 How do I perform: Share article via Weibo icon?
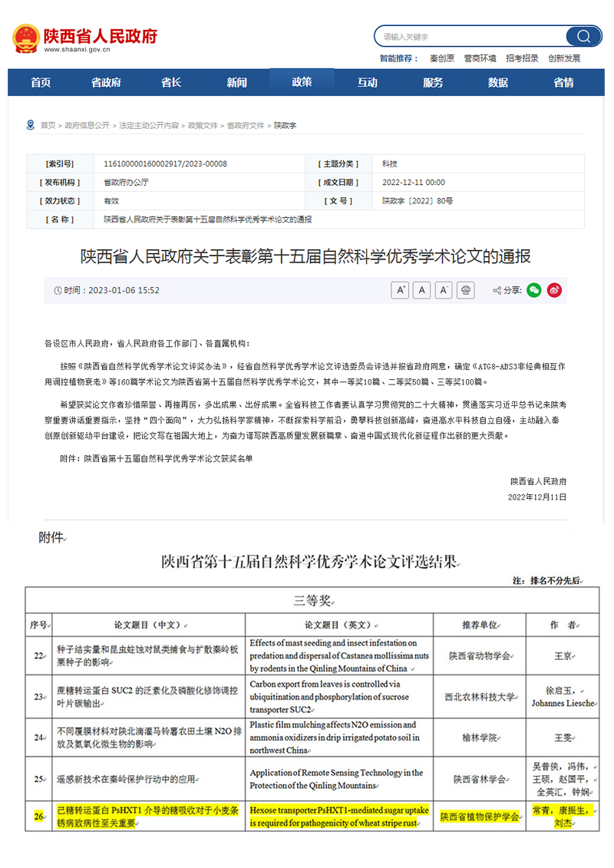point(554,290)
